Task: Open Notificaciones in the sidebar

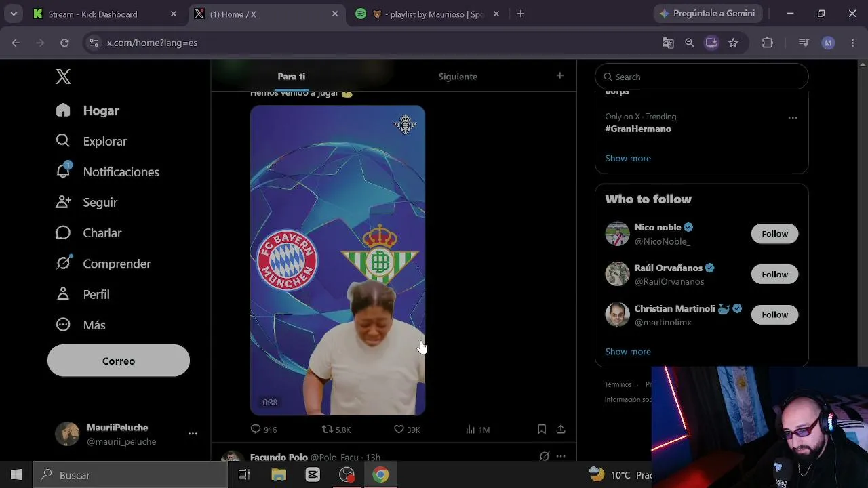Action: (107, 171)
